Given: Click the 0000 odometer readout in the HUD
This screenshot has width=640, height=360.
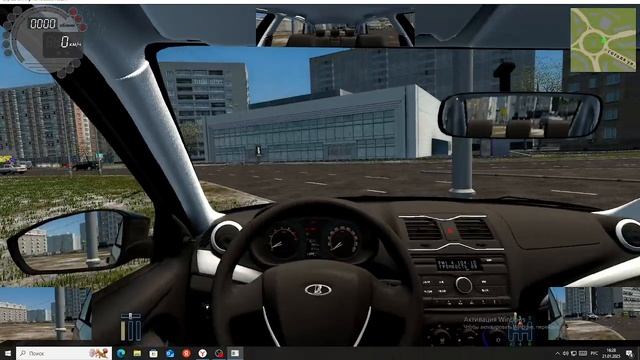Looking at the screenshot, I should point(43,24).
